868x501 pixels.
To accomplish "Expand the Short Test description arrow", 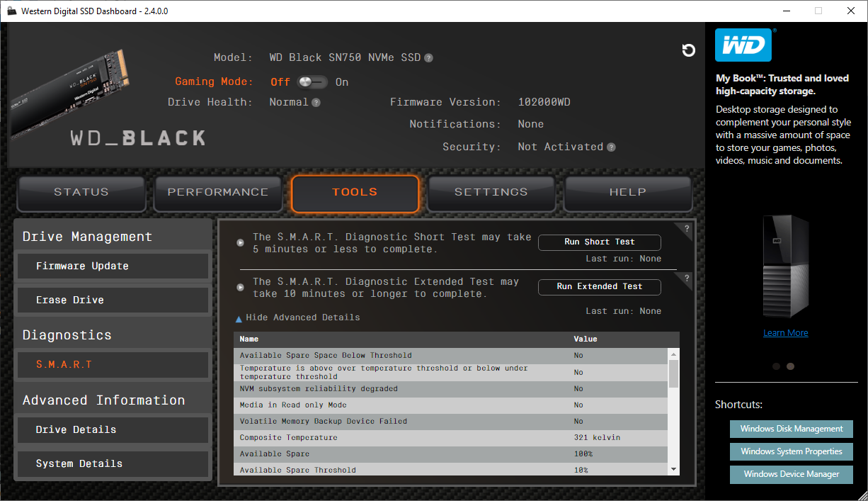I will tap(241, 242).
